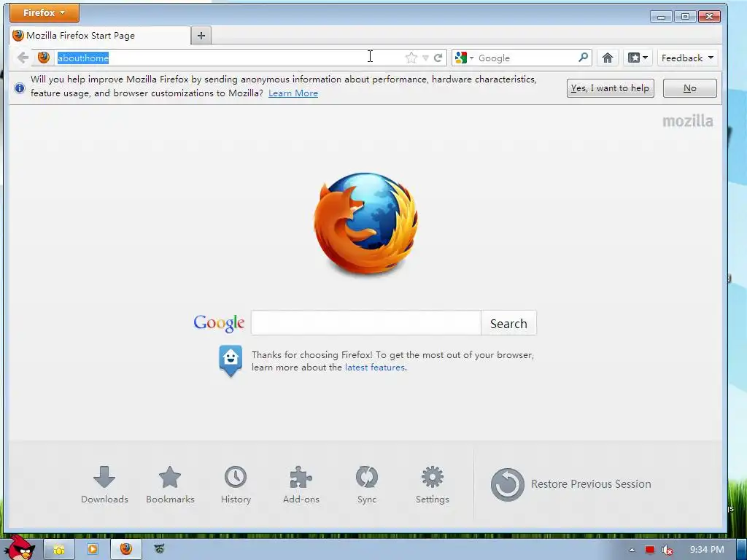Open Bookmarks star on the start page
747x560 pixels.
coord(170,485)
